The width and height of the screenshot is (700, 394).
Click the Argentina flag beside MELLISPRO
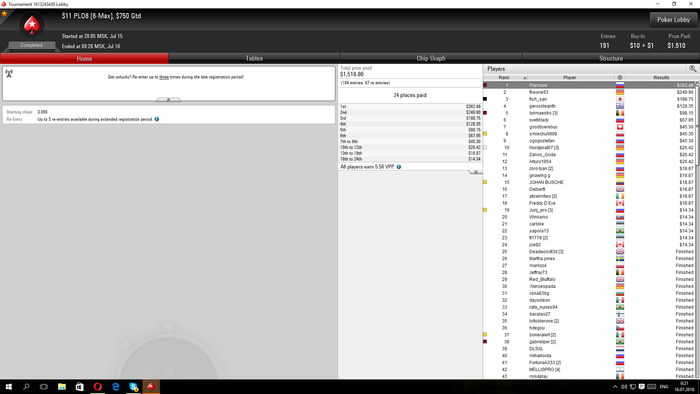[x=620, y=369]
